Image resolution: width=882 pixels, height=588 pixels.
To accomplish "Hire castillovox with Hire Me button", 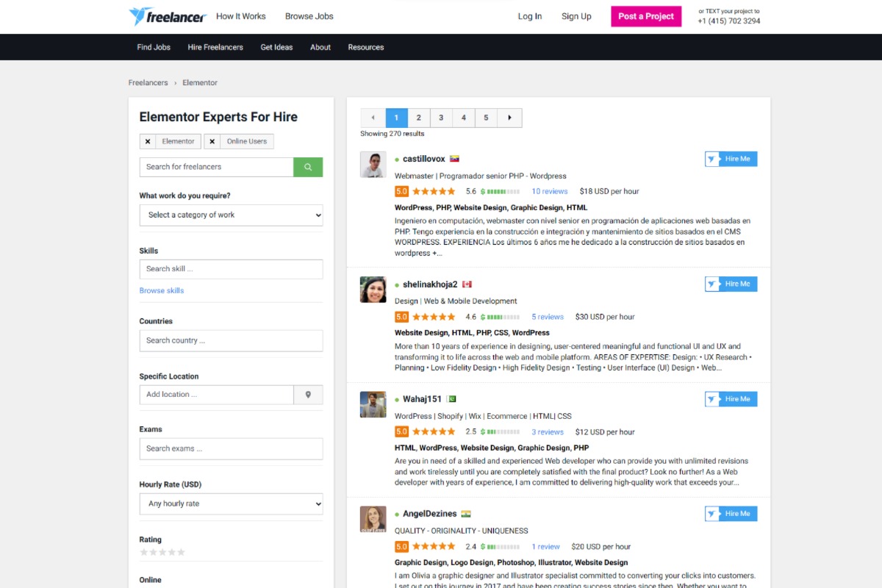I will pos(731,159).
